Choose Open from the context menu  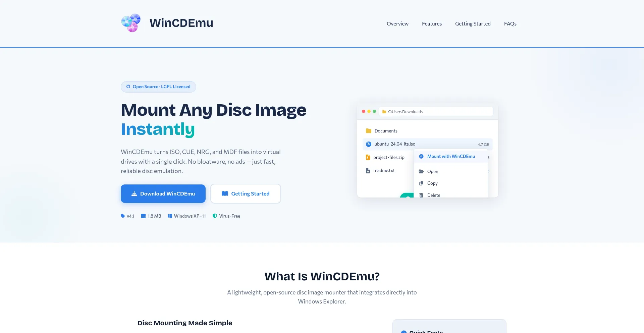pyautogui.click(x=451, y=171)
